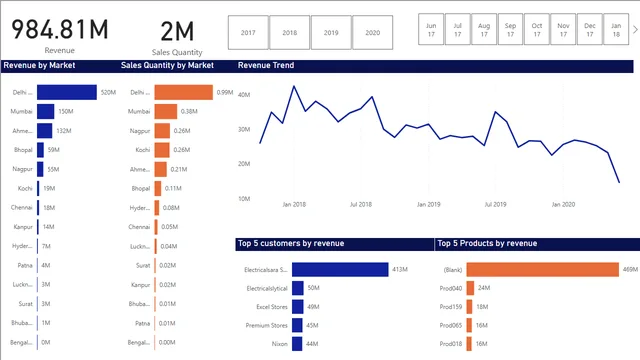Choose the Jan 18 month slicer

[x=616, y=29]
